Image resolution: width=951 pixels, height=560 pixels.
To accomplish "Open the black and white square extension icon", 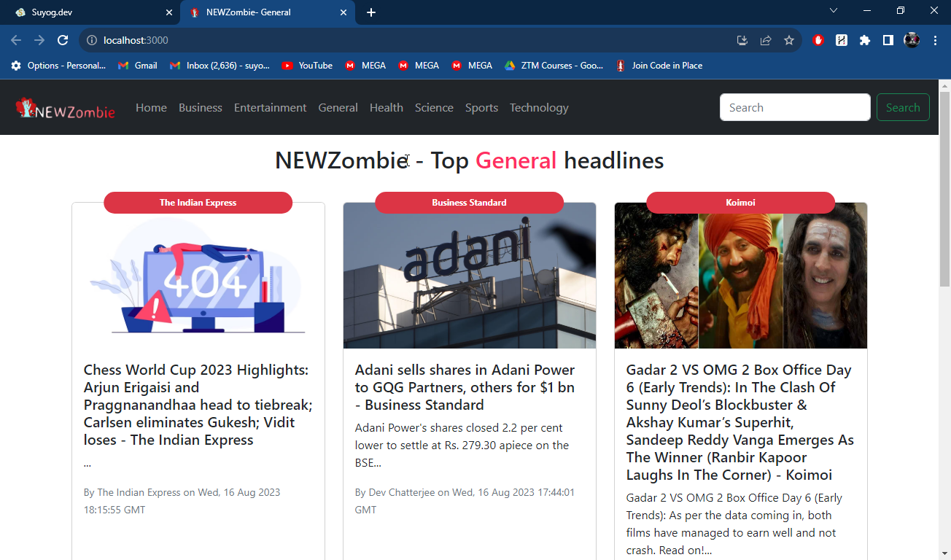I will tap(842, 40).
